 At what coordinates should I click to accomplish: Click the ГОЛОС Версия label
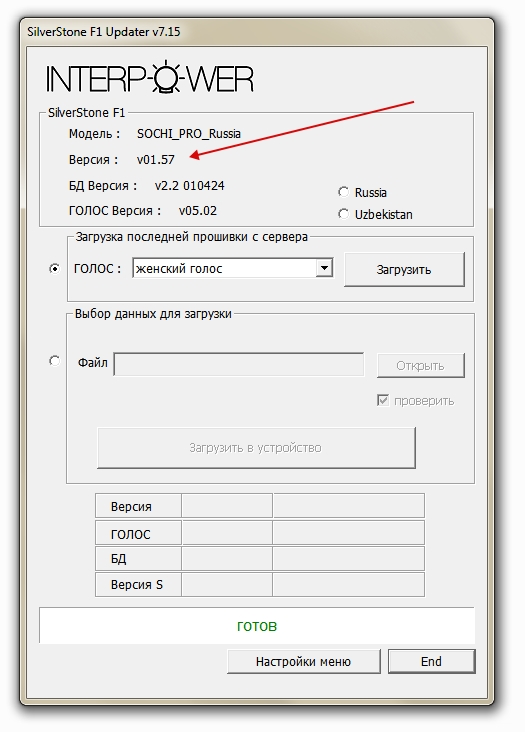click(115, 211)
